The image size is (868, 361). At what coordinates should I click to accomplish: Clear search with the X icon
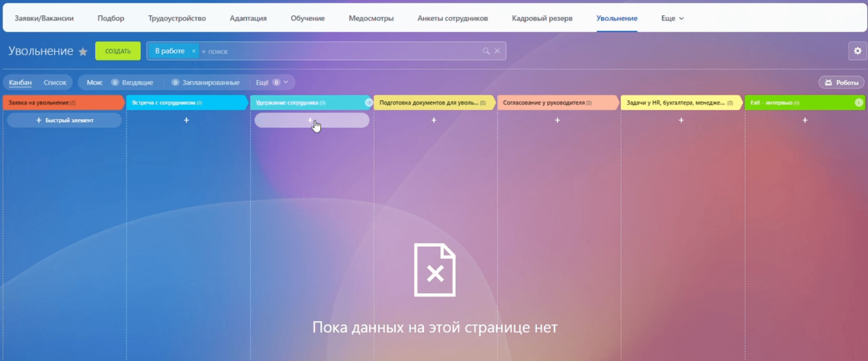pos(497,51)
